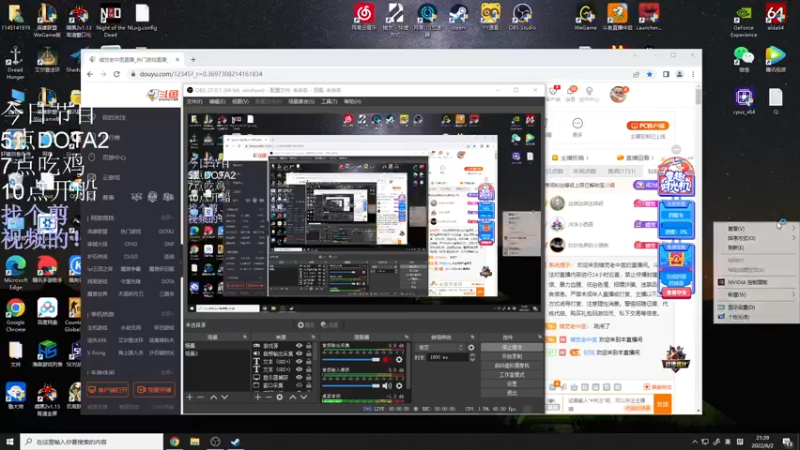
Task: Open OBS 编辑(E) menu
Action: 217,102
